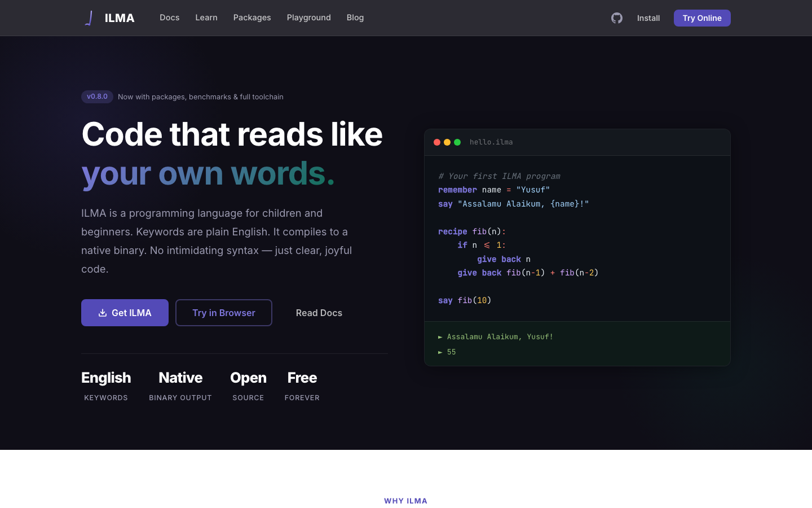
Task: Click the Install link in header
Action: pyautogui.click(x=648, y=18)
